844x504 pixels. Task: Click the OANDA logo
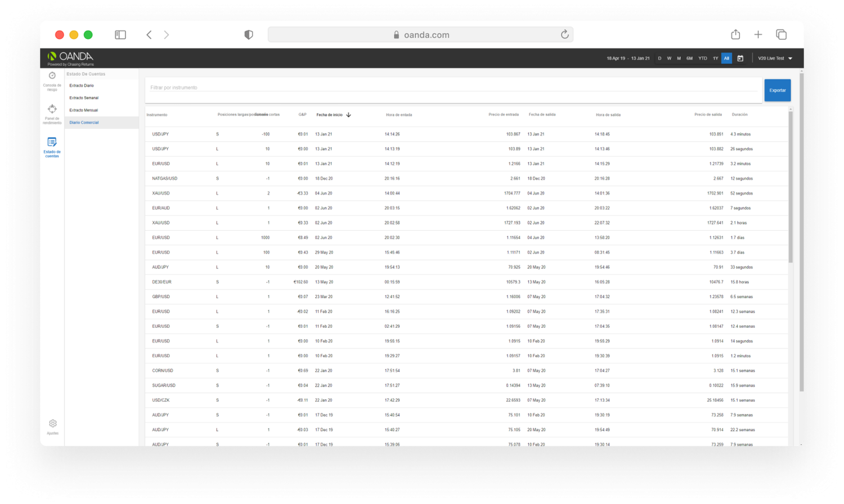(x=71, y=57)
